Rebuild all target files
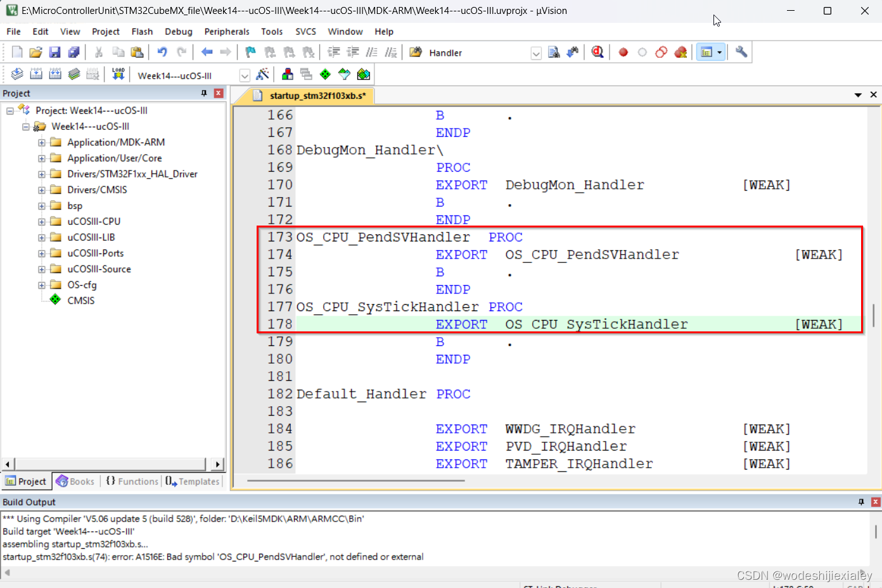 coord(55,75)
